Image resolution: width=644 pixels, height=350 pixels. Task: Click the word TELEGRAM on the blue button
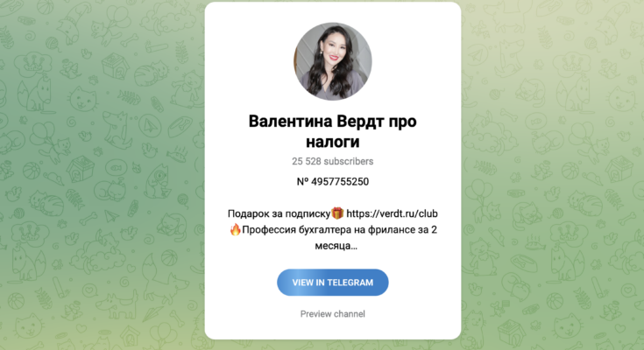(350, 283)
